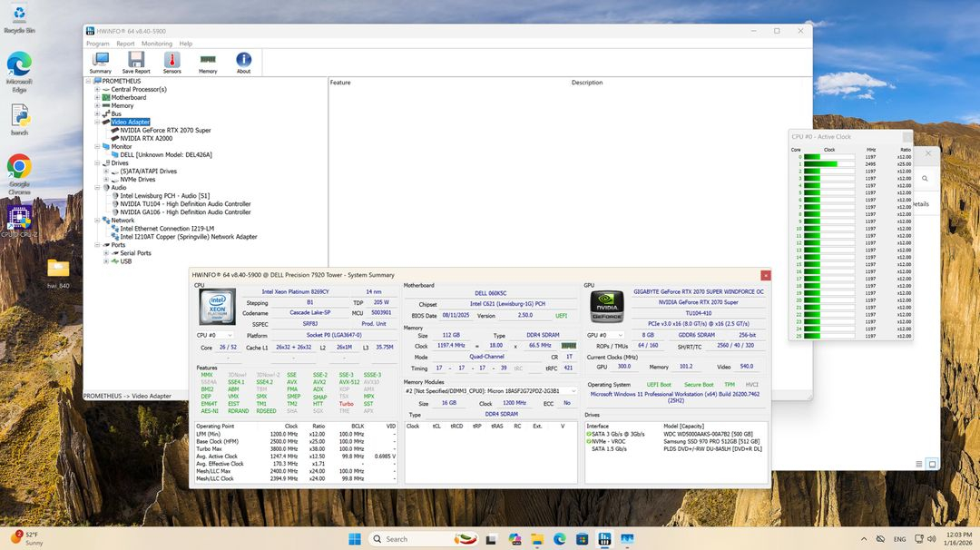Click the magnifier search icon in the side panel

pos(925,179)
